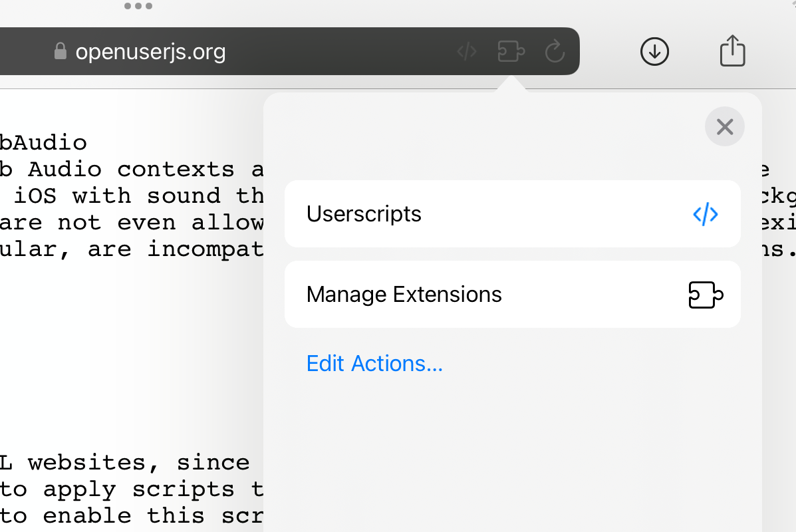Click the puzzle icon in Manage Extensions row
Screen dimensions: 796x532
point(705,295)
